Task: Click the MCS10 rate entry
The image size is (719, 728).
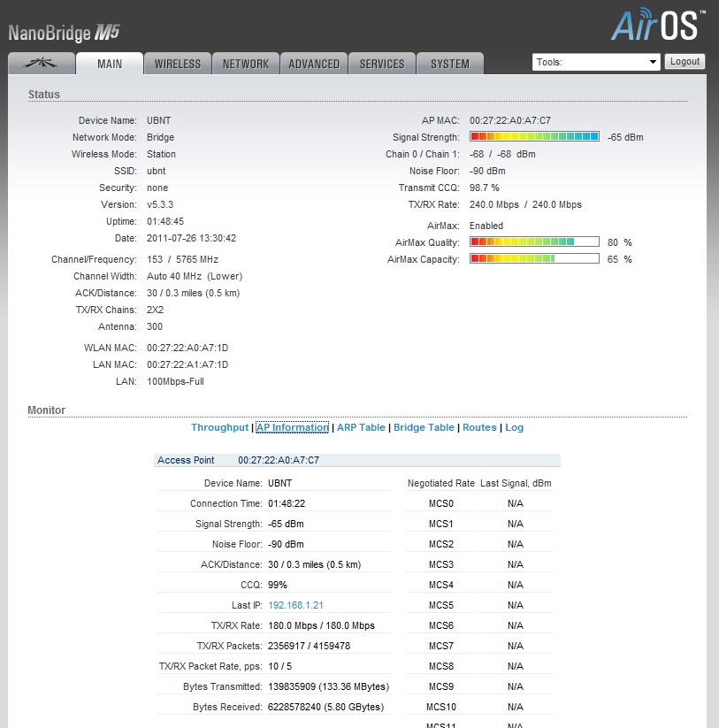Action: tap(441, 707)
